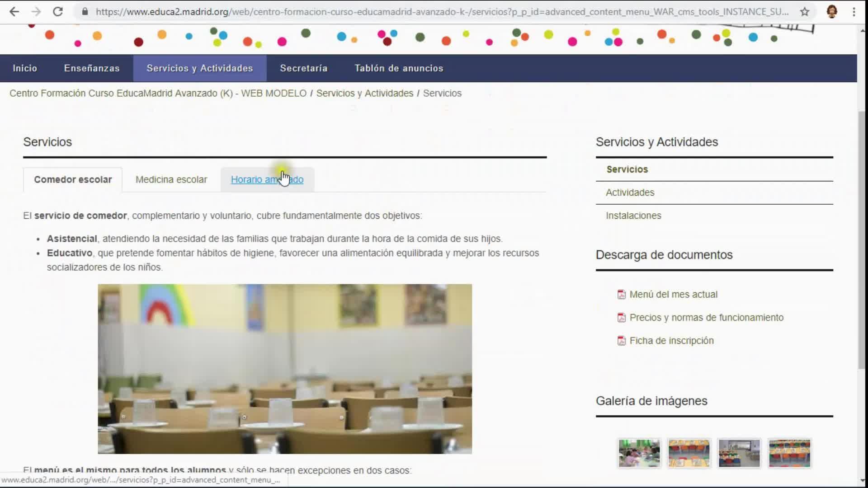Click the PDF icon beside Menú del mes actual
Image resolution: width=868 pixels, height=488 pixels.
pos(622,295)
